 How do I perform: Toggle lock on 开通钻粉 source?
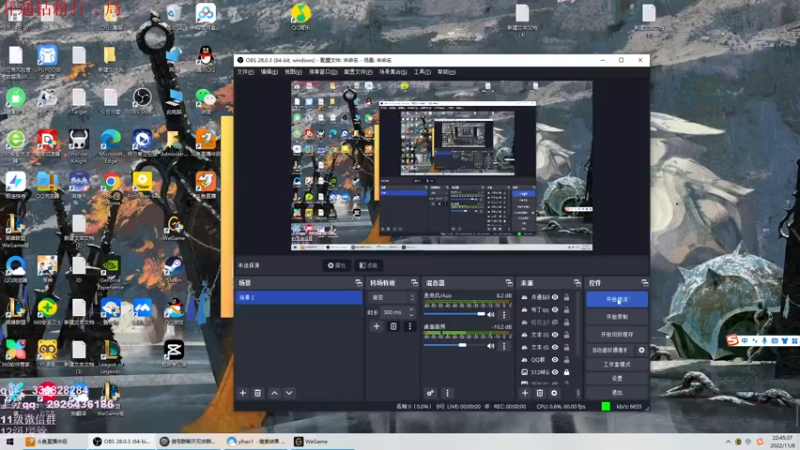(566, 297)
